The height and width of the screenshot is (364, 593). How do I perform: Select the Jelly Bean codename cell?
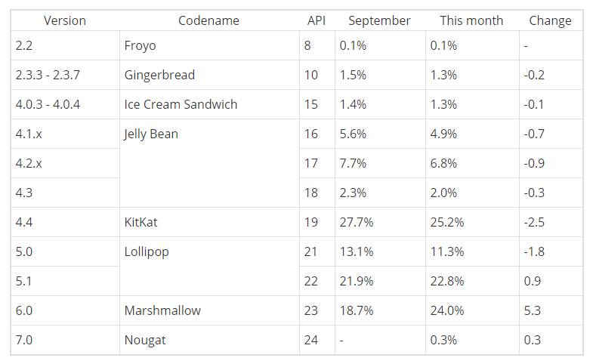151,134
